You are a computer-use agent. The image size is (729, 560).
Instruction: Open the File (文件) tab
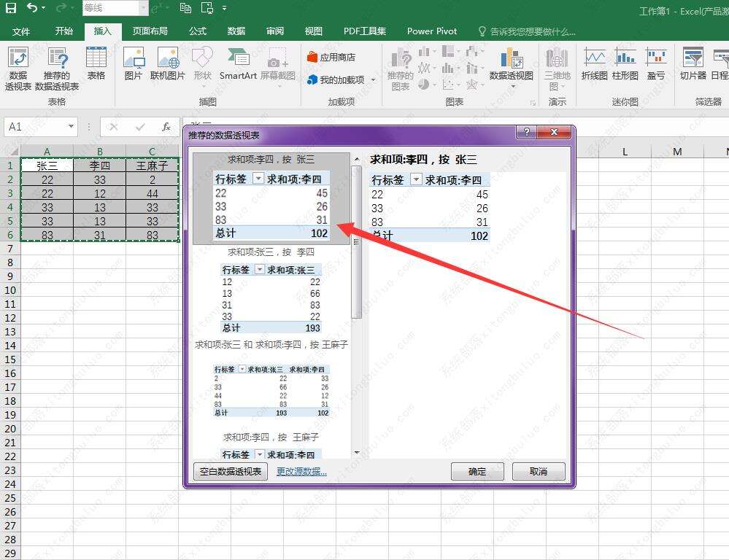pos(21,31)
